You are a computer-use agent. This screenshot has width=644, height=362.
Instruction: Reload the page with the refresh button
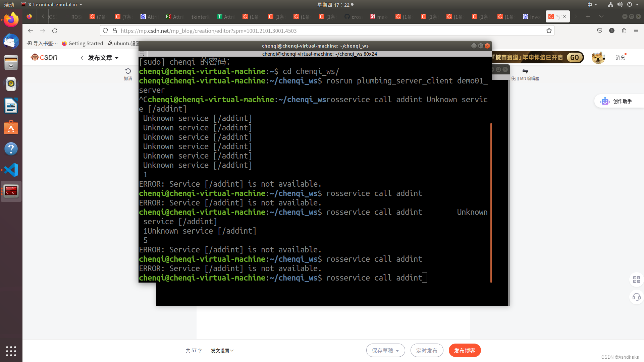55,31
